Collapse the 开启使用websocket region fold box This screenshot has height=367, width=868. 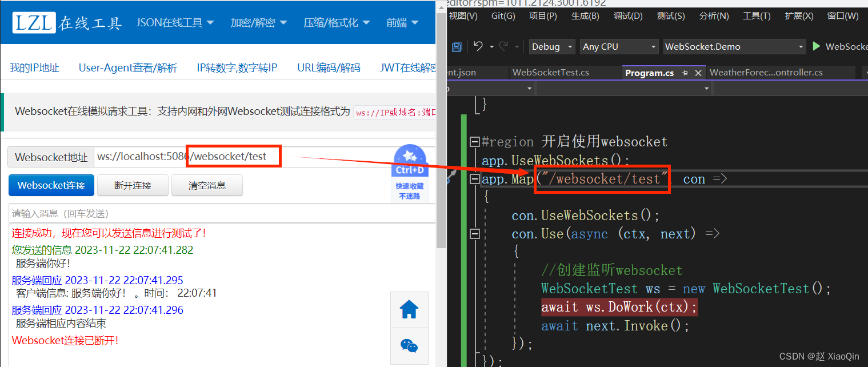pyautogui.click(x=475, y=141)
